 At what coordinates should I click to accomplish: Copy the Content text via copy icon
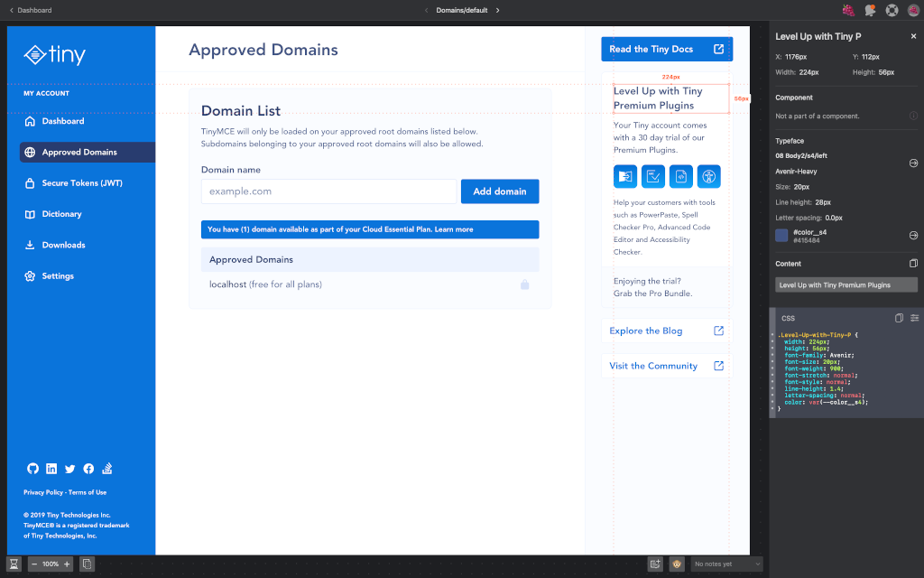pyautogui.click(x=913, y=263)
